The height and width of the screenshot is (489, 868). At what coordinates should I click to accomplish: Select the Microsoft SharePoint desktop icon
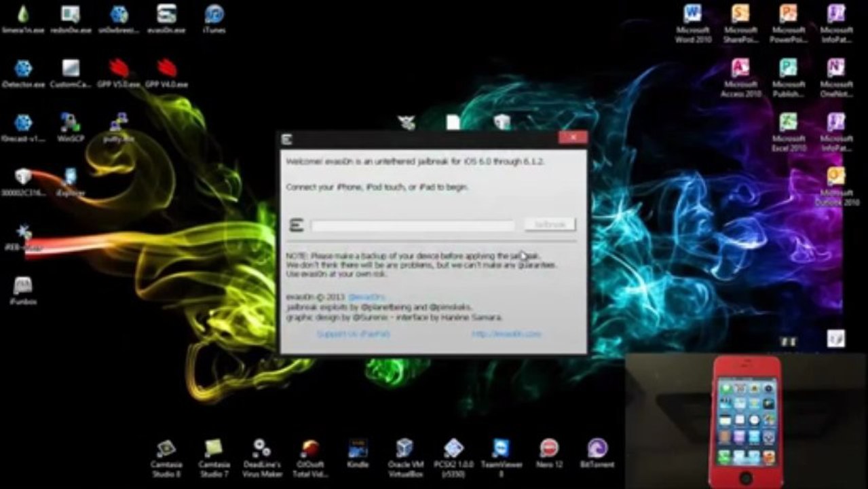[x=740, y=23]
